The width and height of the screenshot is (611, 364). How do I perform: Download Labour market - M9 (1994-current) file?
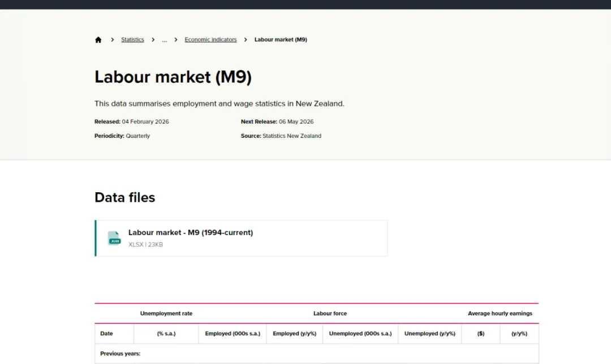[x=191, y=232]
